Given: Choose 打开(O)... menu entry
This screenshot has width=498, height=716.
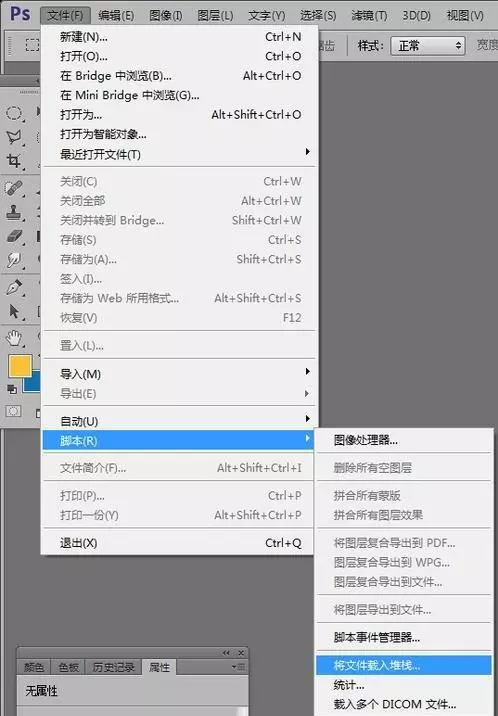Looking at the screenshot, I should [179, 56].
